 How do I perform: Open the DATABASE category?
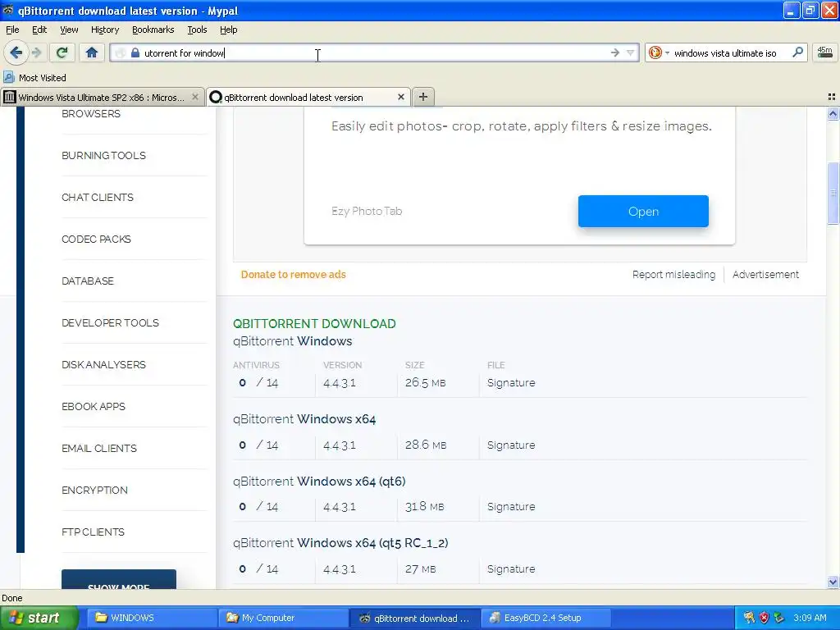coord(88,281)
